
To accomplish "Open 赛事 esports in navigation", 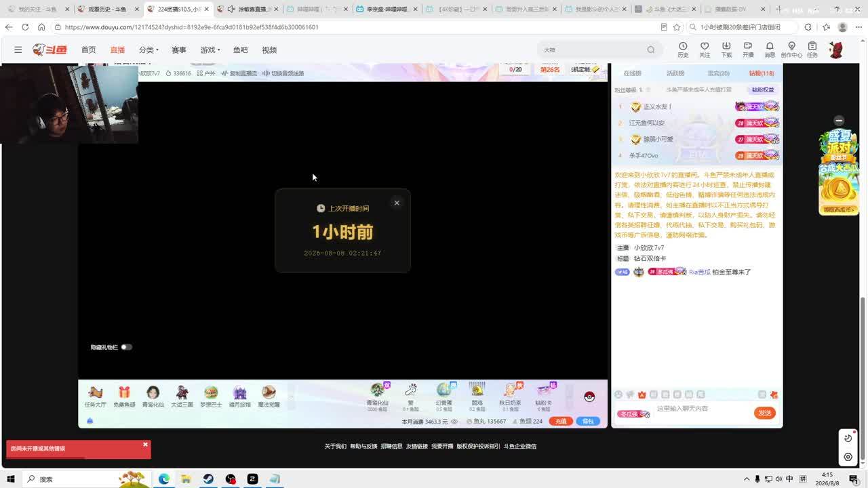I will point(179,49).
